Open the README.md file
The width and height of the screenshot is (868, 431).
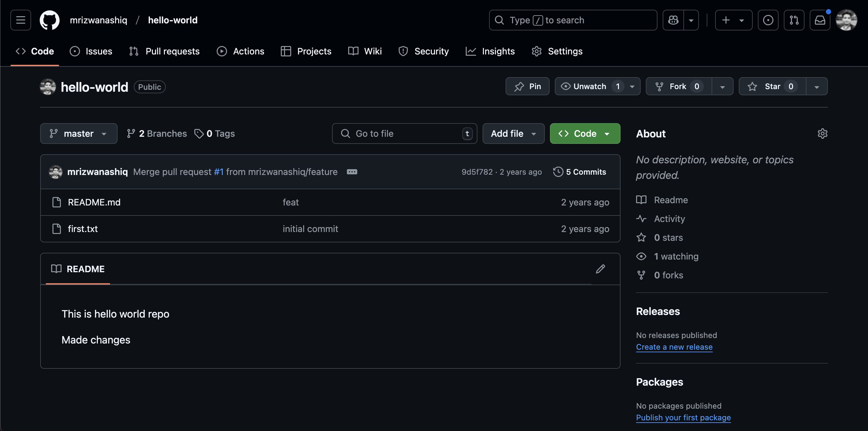94,202
